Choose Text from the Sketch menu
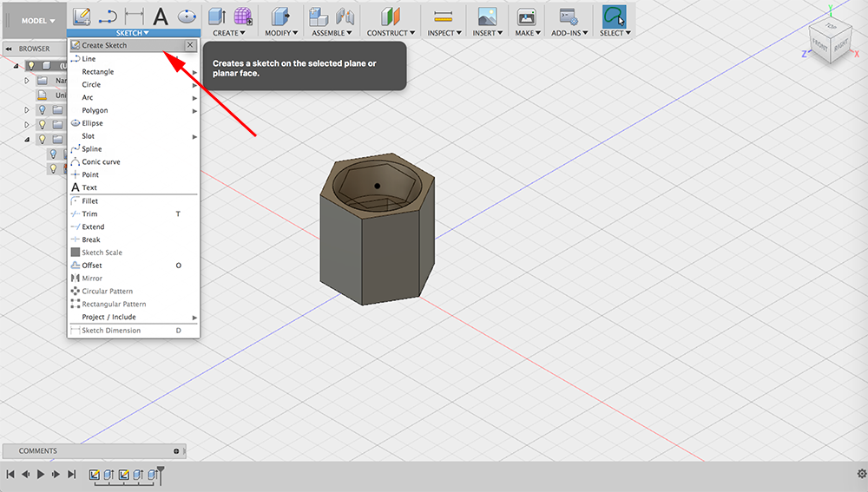This screenshot has width=868, height=492. (x=134, y=187)
